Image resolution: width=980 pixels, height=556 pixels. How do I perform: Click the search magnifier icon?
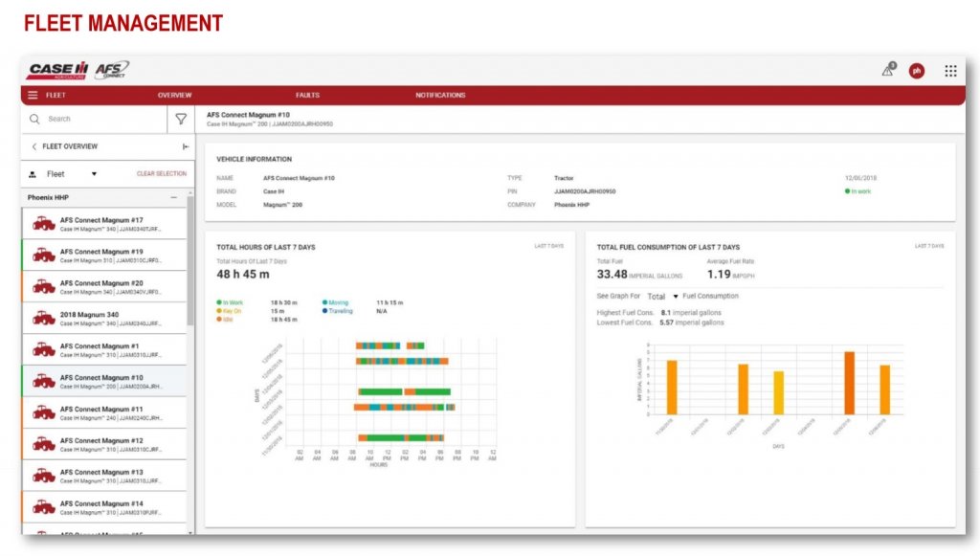(35, 119)
